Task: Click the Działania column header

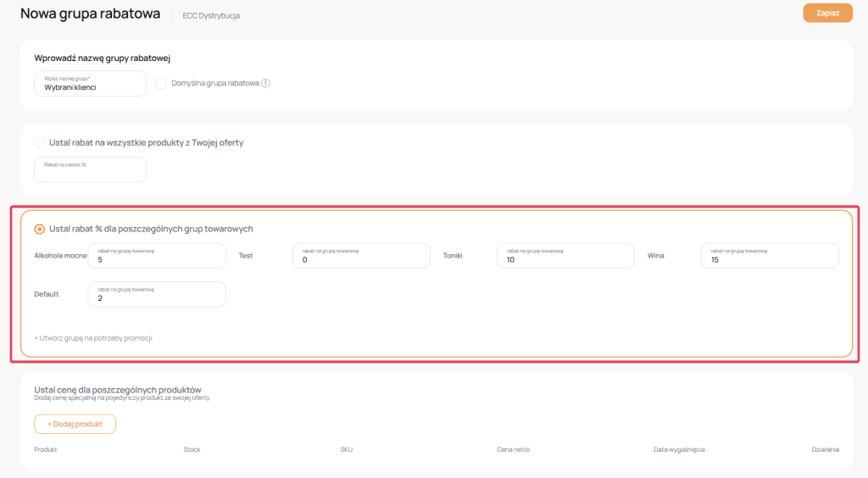Action: pyautogui.click(x=825, y=449)
